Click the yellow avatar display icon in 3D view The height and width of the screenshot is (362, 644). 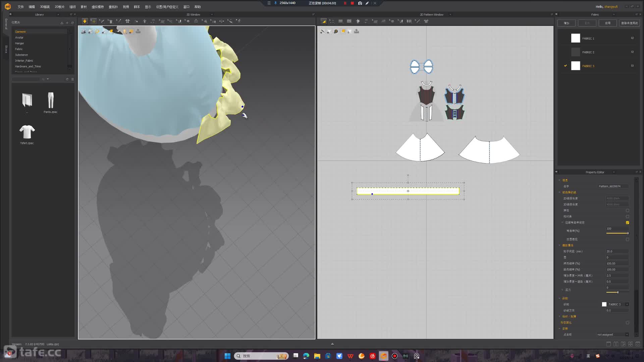click(x=124, y=31)
